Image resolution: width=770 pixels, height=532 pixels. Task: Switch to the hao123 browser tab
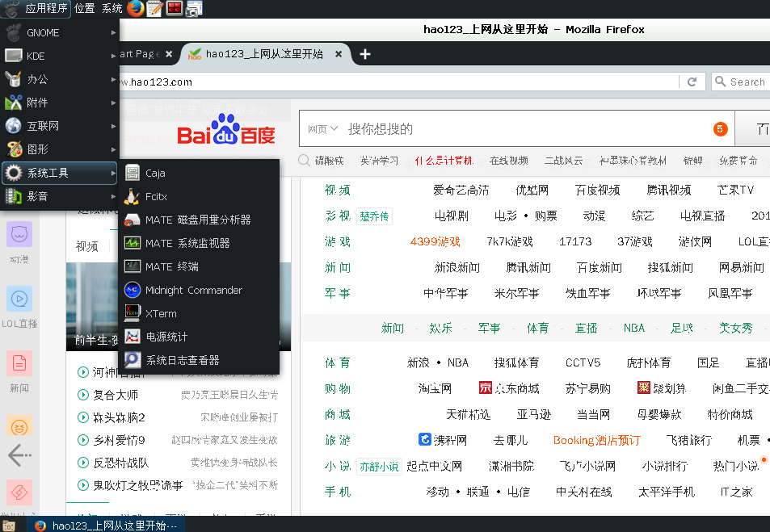tap(264, 54)
